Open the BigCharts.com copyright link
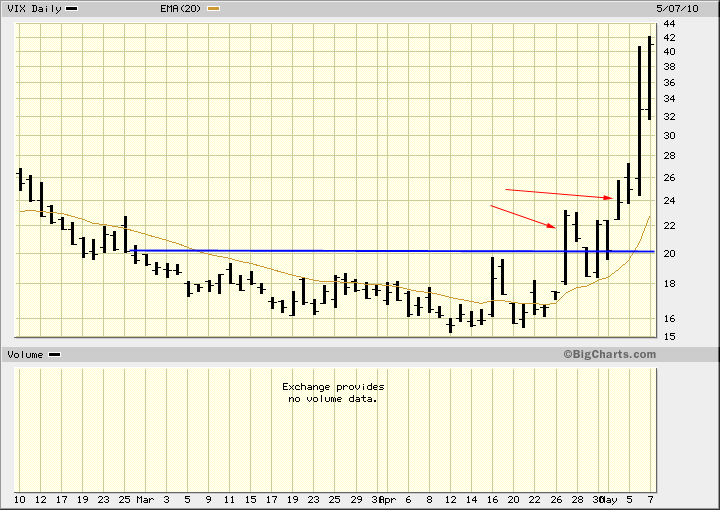720x510 pixels. (x=609, y=354)
